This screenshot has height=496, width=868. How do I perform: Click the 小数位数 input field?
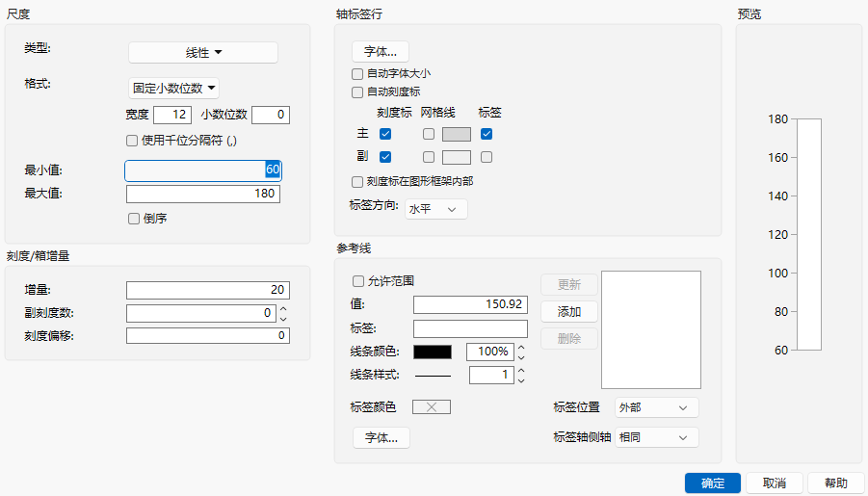pyautogui.click(x=271, y=115)
